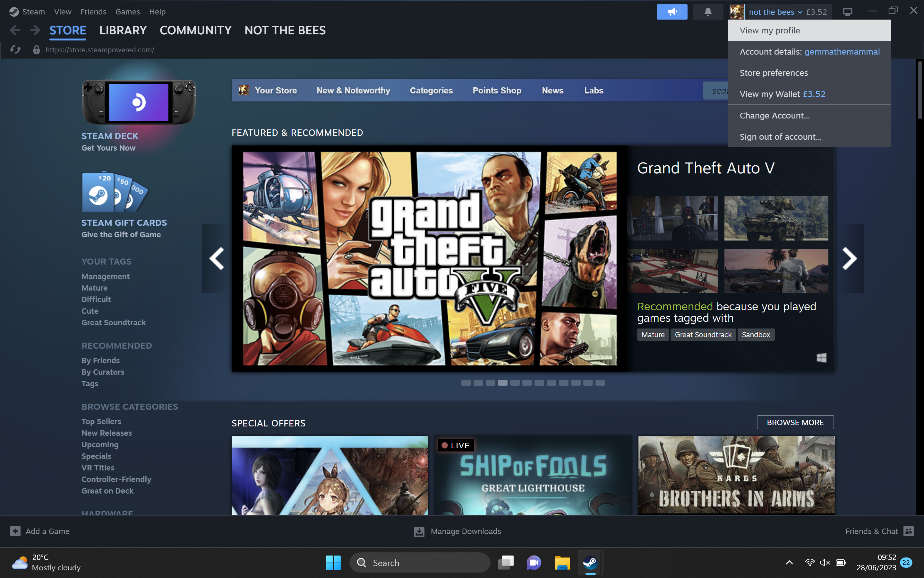
Task: Open the Steam menu
Action: click(34, 12)
